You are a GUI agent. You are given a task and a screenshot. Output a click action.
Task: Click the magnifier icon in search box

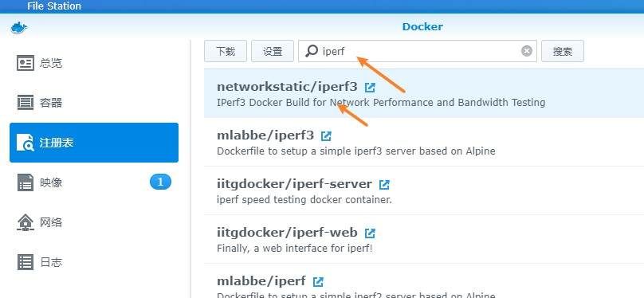pos(312,51)
